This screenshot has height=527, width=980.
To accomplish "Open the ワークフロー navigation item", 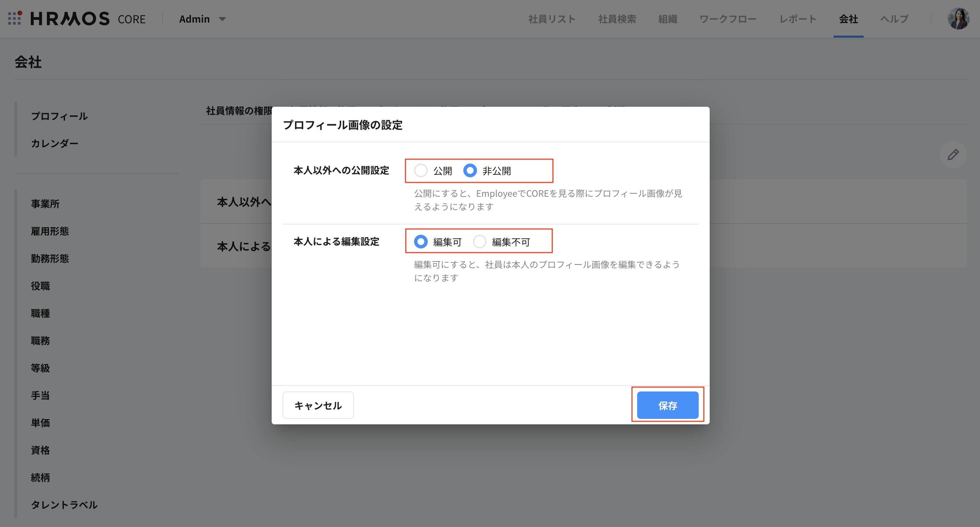I will pos(728,19).
